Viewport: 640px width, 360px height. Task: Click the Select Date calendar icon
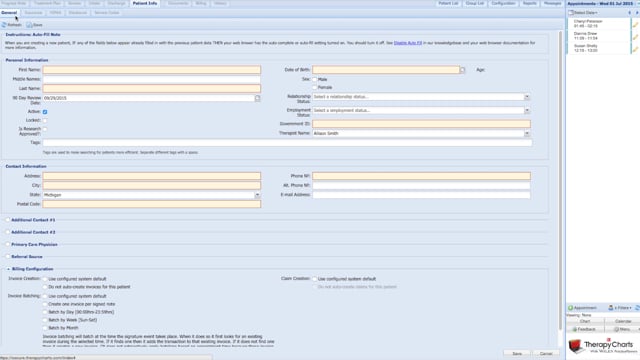571,13
